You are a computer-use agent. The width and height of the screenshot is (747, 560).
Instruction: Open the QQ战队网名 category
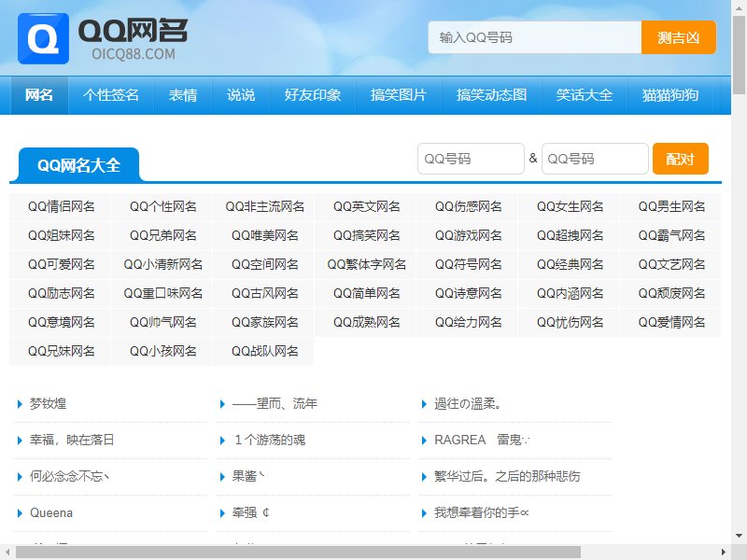[x=264, y=352]
